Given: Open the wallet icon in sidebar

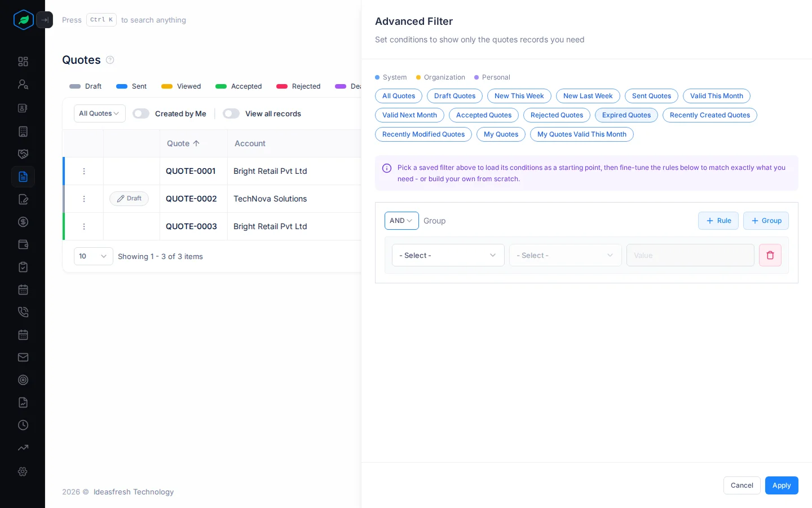Looking at the screenshot, I should tap(23, 244).
